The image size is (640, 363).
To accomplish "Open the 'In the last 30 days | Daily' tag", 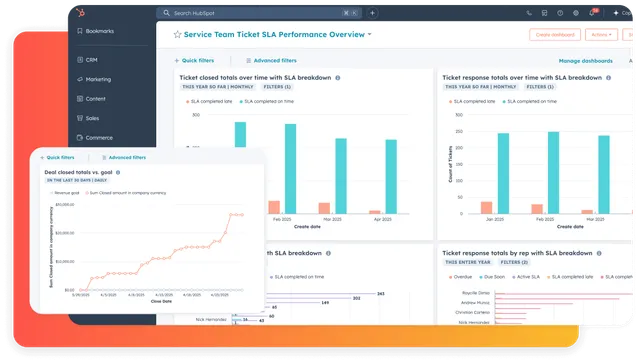I will click(x=77, y=180).
